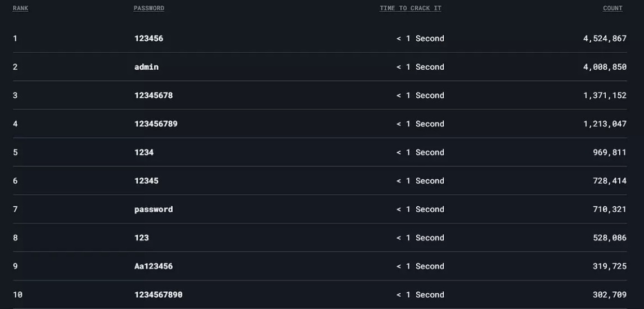This screenshot has width=644, height=309.
Task: Select the word password in row 7
Action: 154,210
